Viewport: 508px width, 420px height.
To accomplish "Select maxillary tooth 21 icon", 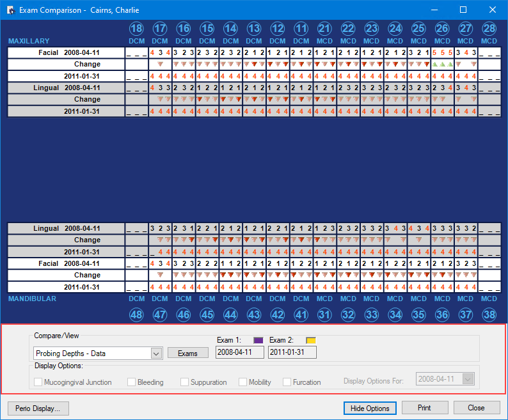I will point(324,28).
